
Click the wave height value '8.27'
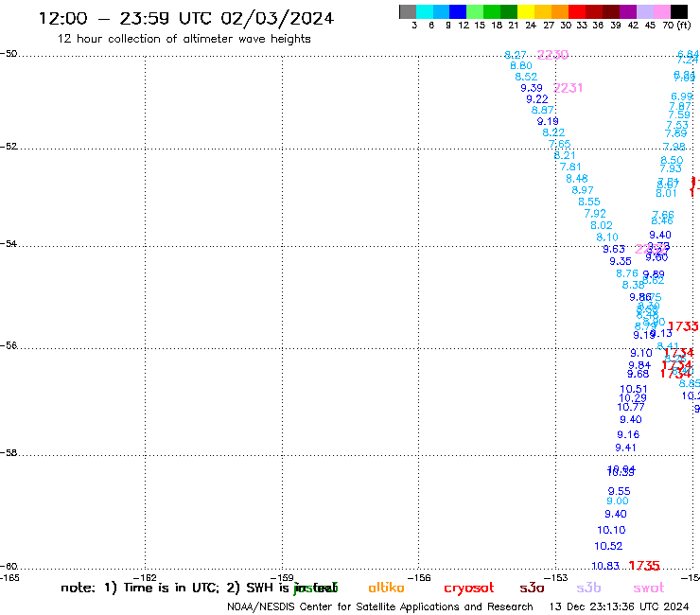tap(516, 55)
